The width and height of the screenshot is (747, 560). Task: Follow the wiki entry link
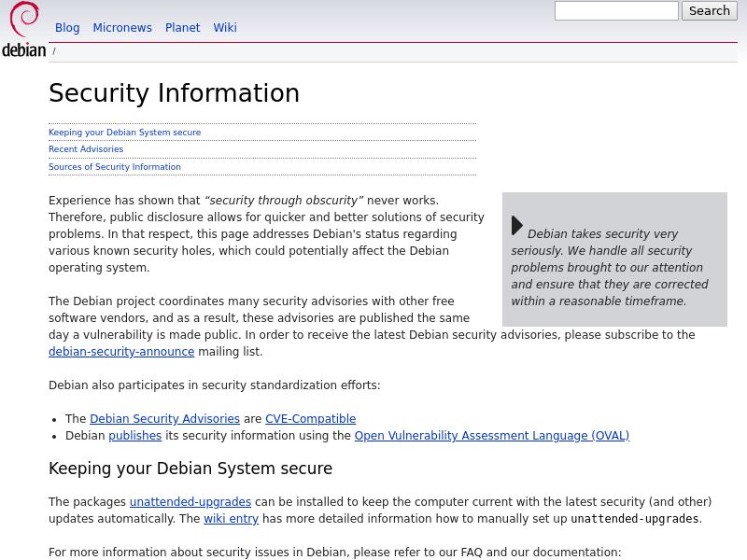[231, 519]
